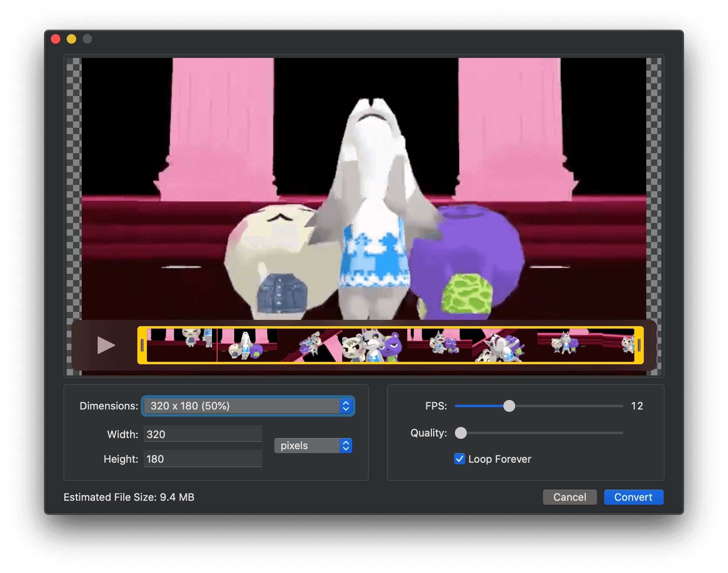Image resolution: width=728 pixels, height=573 pixels.
Task: Click the Convert button
Action: click(x=634, y=497)
